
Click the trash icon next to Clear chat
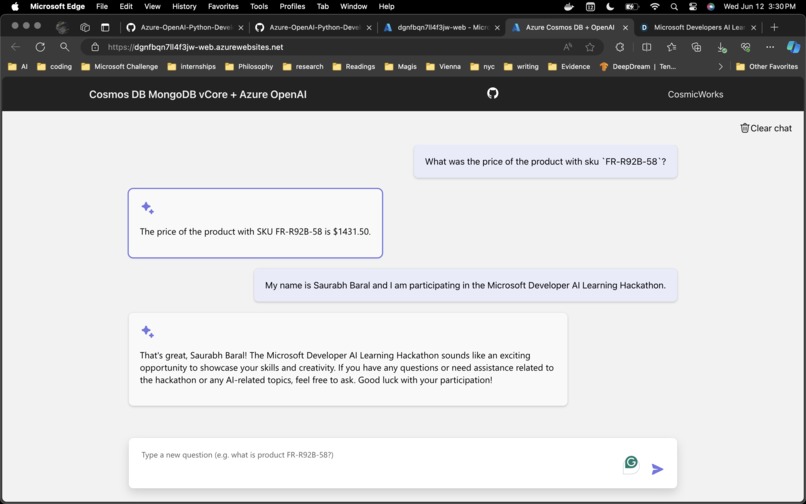click(744, 128)
